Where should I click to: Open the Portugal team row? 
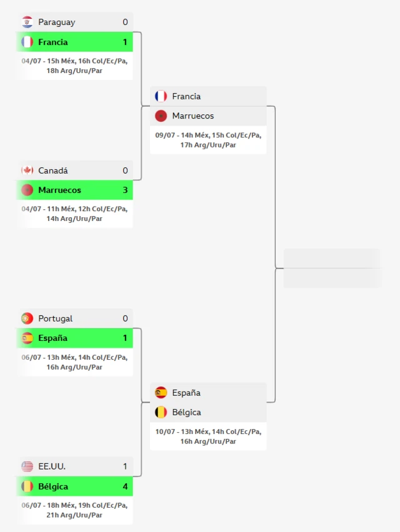click(75, 318)
